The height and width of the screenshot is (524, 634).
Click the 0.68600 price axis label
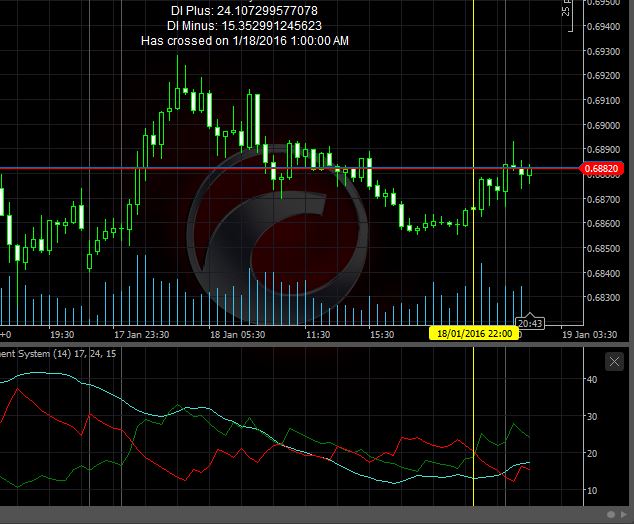[603, 224]
